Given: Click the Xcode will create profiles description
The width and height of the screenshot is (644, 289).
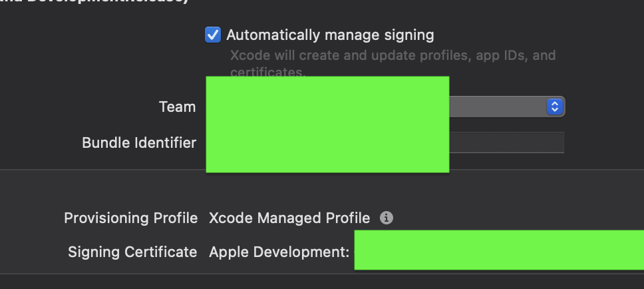Looking at the screenshot, I should coord(393,63).
